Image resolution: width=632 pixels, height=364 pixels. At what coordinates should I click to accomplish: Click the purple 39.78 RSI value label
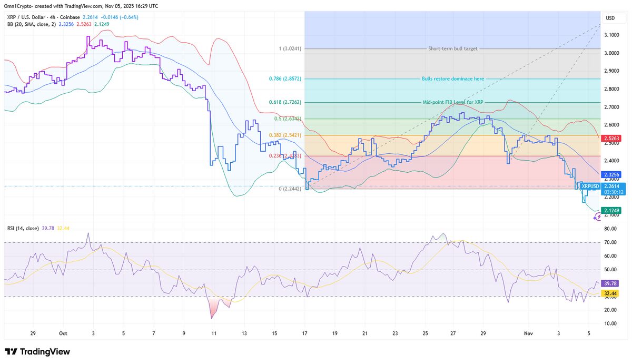coord(610,283)
